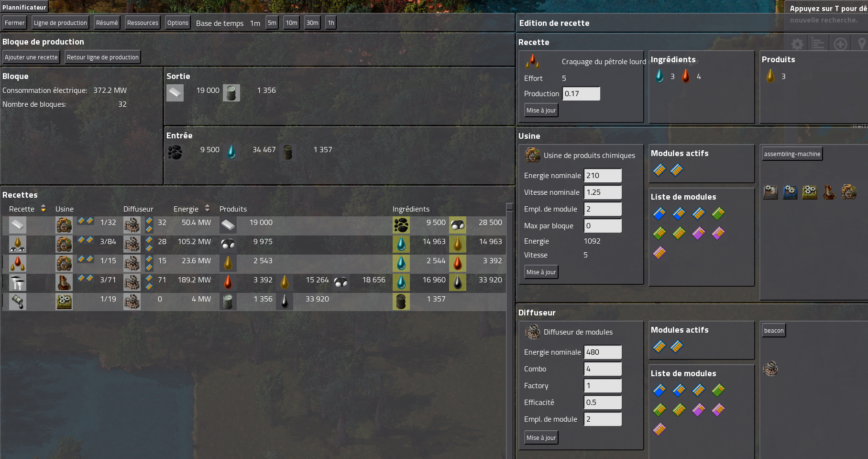868x459 pixels.
Task: Choose the yellow assembling machine 3 icon in Usine
Action: coord(810,192)
